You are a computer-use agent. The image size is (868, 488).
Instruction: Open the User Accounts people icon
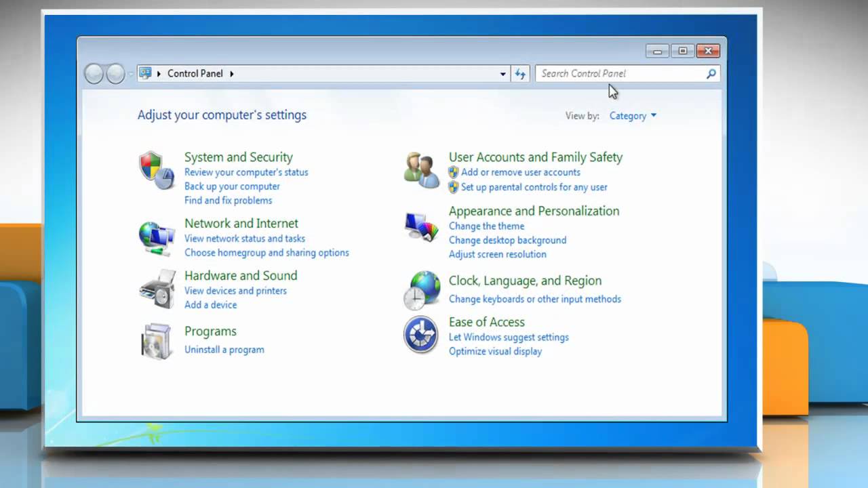pyautogui.click(x=421, y=171)
